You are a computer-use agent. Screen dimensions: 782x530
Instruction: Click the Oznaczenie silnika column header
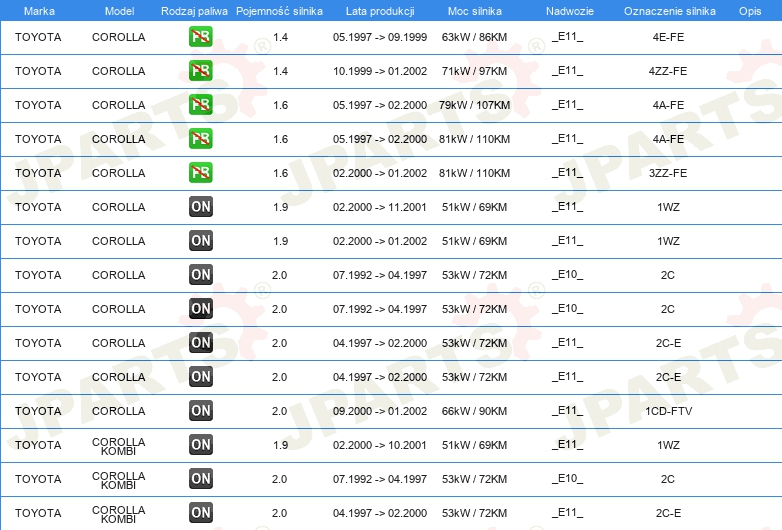click(669, 11)
